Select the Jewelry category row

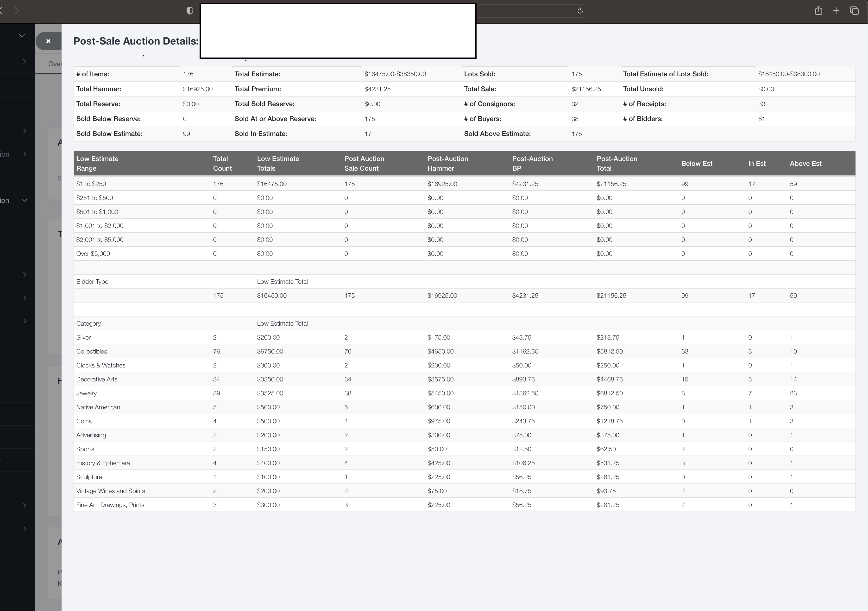tap(87, 393)
